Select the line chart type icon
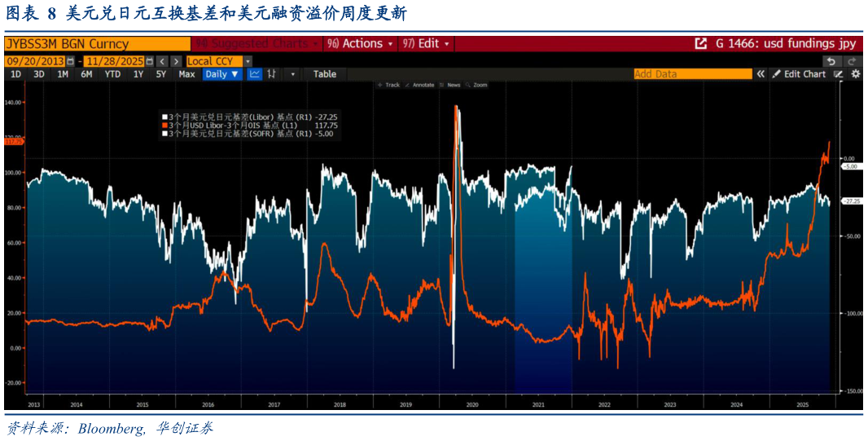Image resolution: width=868 pixels, height=441 pixels. pos(255,74)
